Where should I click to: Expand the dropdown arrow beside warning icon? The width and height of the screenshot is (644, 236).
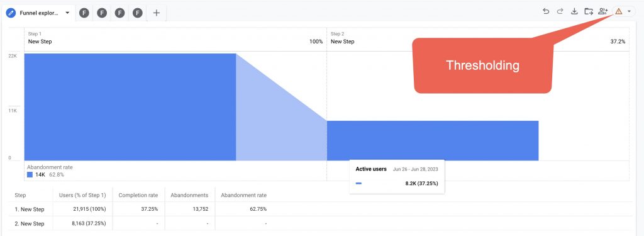tap(629, 12)
